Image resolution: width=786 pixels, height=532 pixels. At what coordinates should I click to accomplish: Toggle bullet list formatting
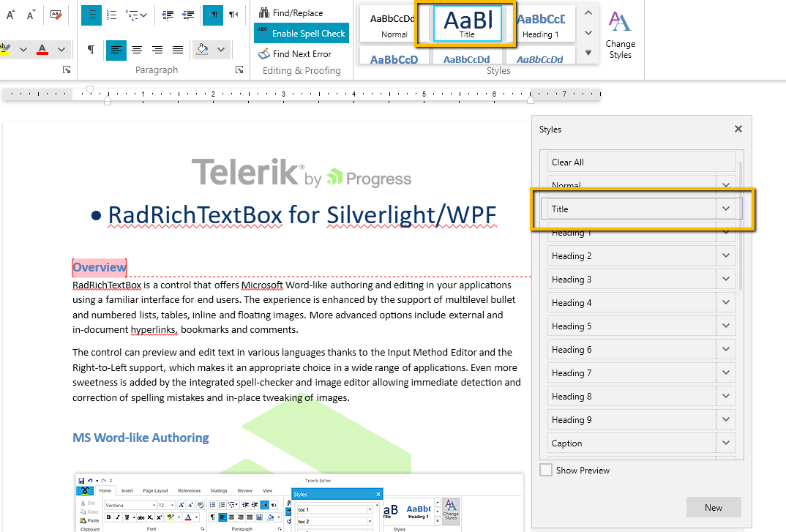click(x=91, y=15)
